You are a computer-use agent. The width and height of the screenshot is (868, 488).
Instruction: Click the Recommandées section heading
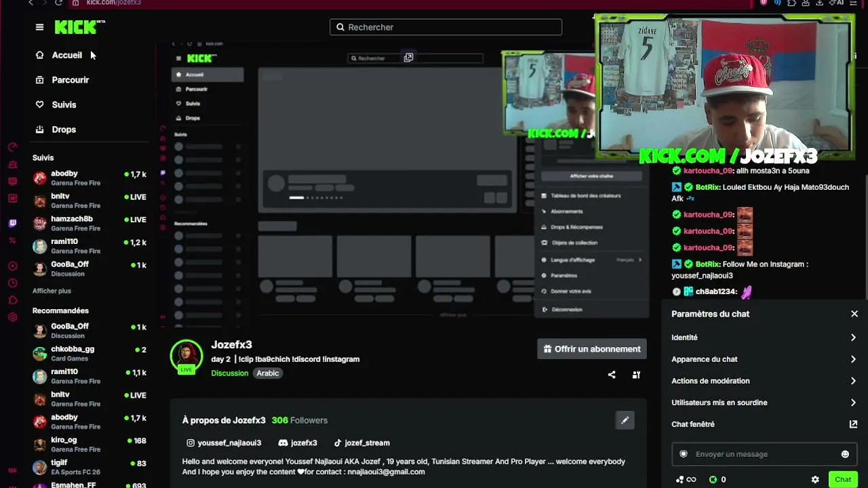tap(60, 310)
